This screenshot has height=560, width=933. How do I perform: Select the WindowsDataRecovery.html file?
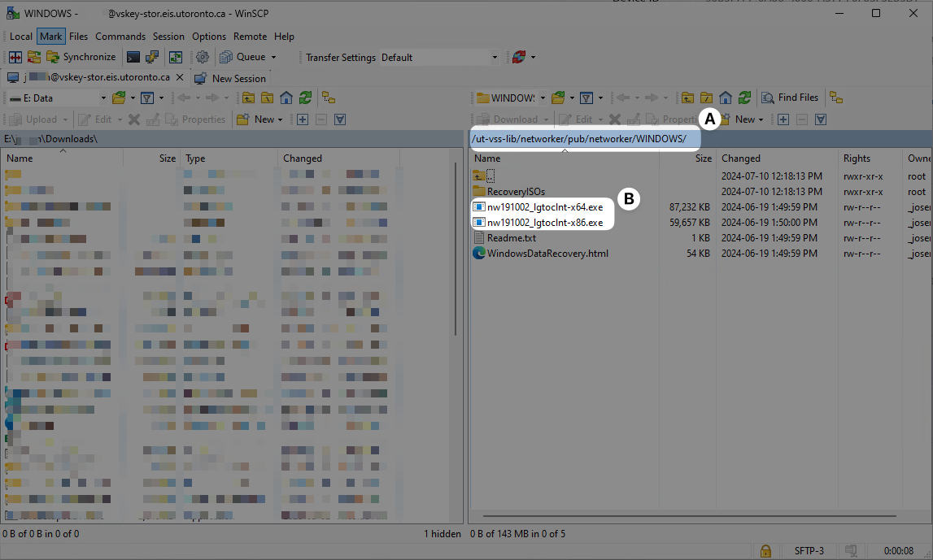[540, 254]
